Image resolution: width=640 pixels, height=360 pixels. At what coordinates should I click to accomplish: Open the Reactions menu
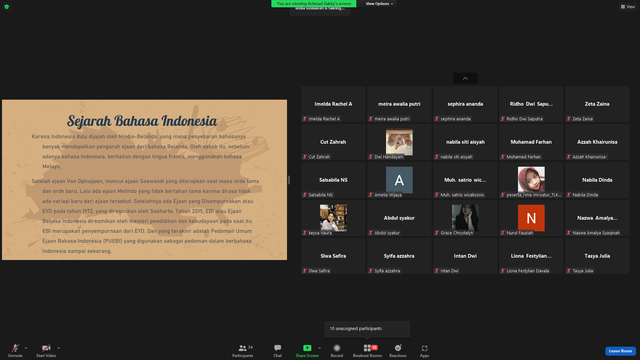click(x=398, y=351)
